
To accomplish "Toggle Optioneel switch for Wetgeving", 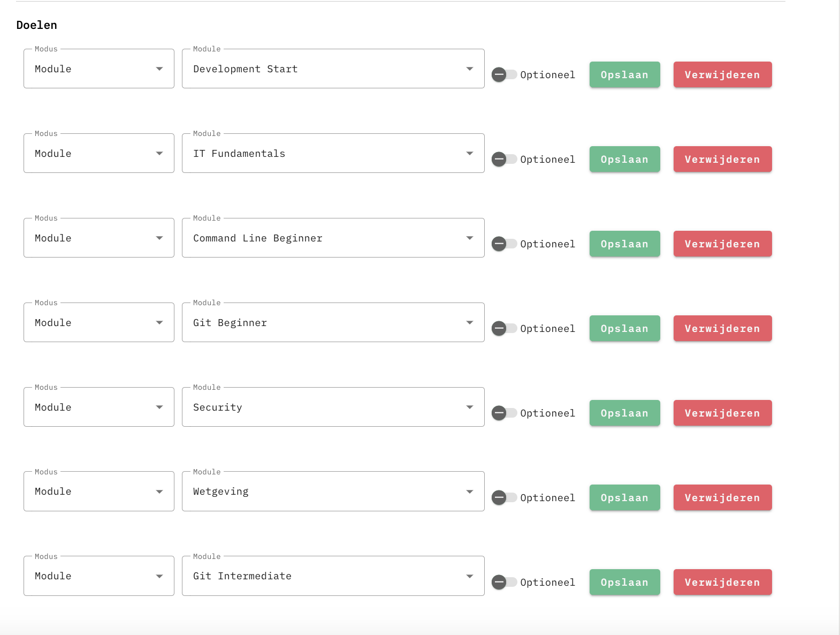I will tap(504, 497).
